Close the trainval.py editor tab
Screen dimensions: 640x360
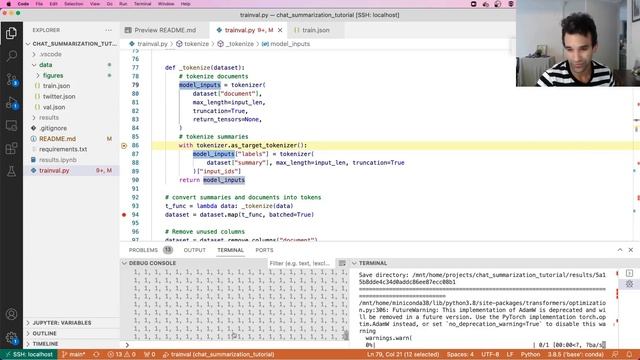(280, 30)
